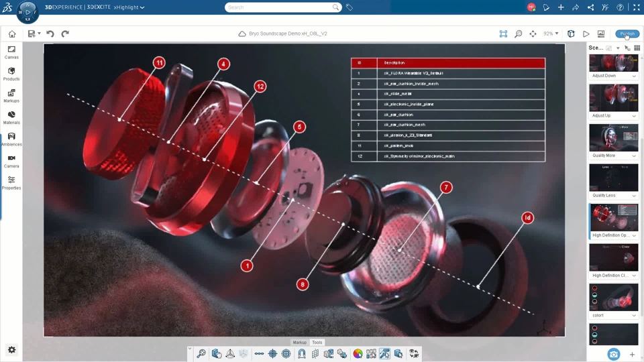Open the Ambiences panel
The width and height of the screenshot is (644, 362).
pyautogui.click(x=11, y=139)
